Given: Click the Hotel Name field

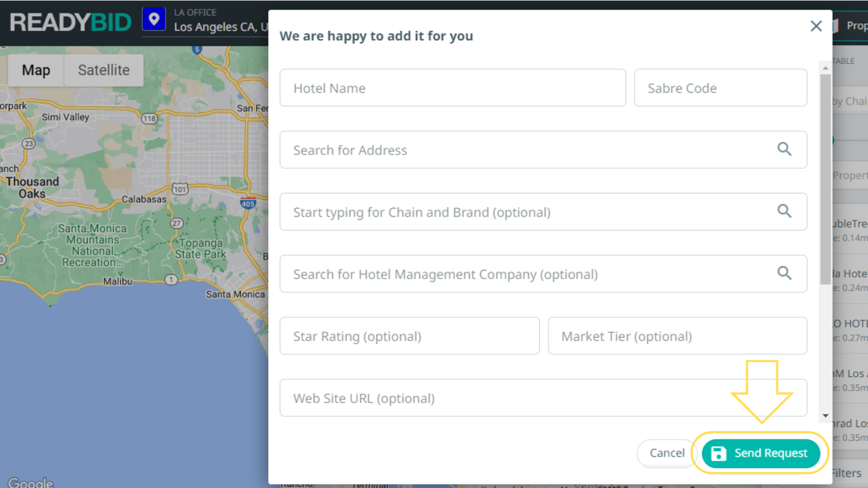Looking at the screenshot, I should [453, 88].
